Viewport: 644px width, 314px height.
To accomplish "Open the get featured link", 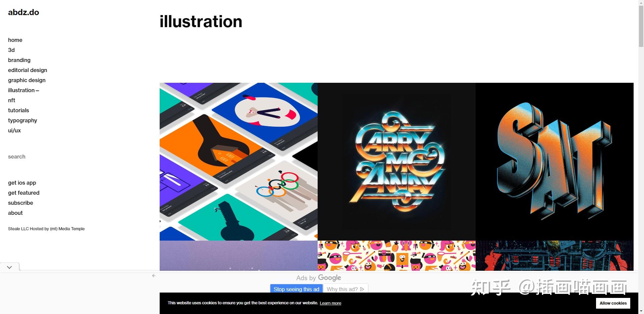I will pos(24,193).
